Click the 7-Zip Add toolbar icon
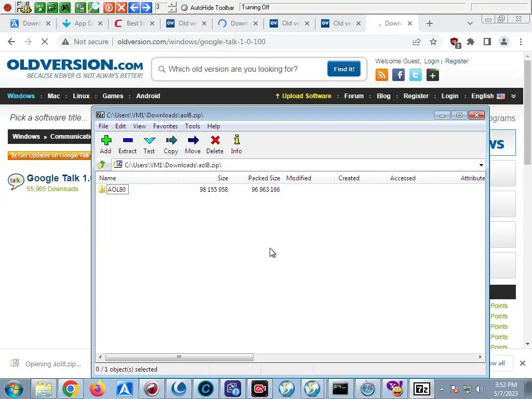This screenshot has width=532, height=399. click(x=106, y=140)
